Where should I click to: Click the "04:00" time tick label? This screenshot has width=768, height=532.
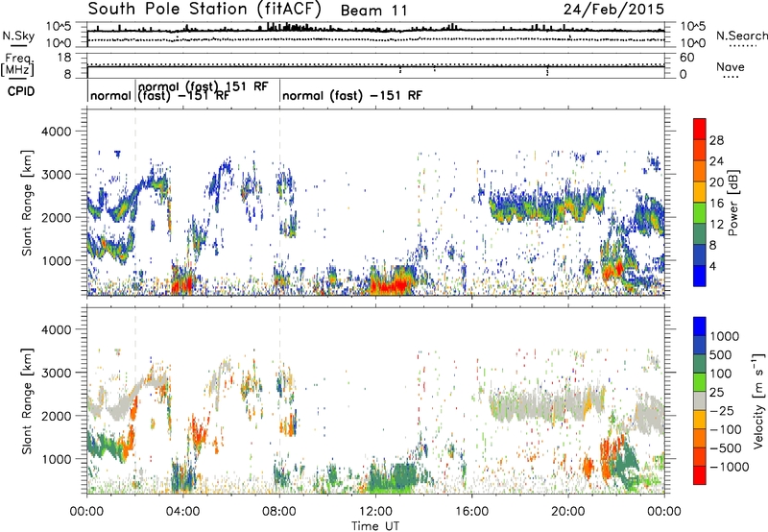(x=182, y=512)
